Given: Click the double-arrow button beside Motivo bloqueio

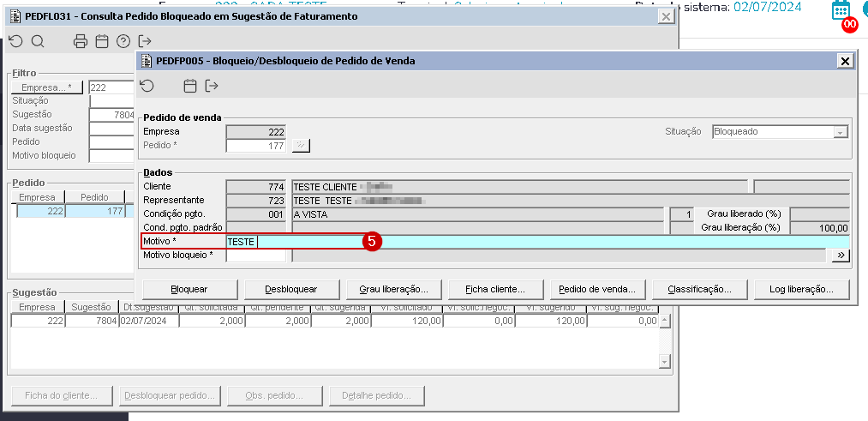Looking at the screenshot, I should pyautogui.click(x=841, y=256).
